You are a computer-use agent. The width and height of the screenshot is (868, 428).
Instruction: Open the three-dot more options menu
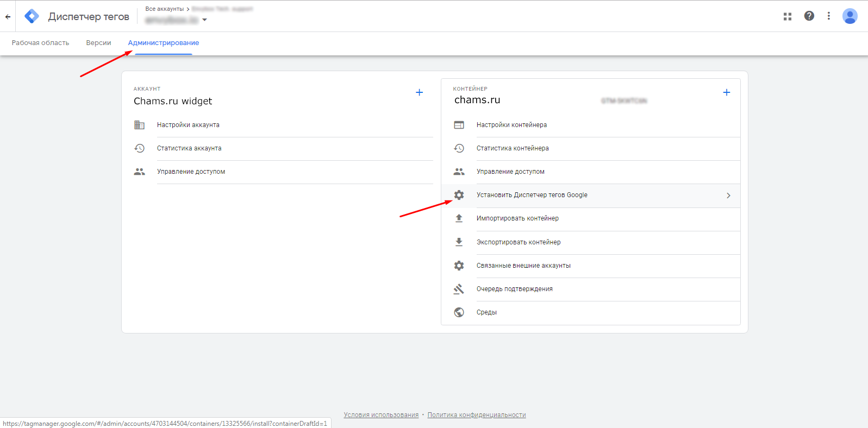click(x=828, y=16)
